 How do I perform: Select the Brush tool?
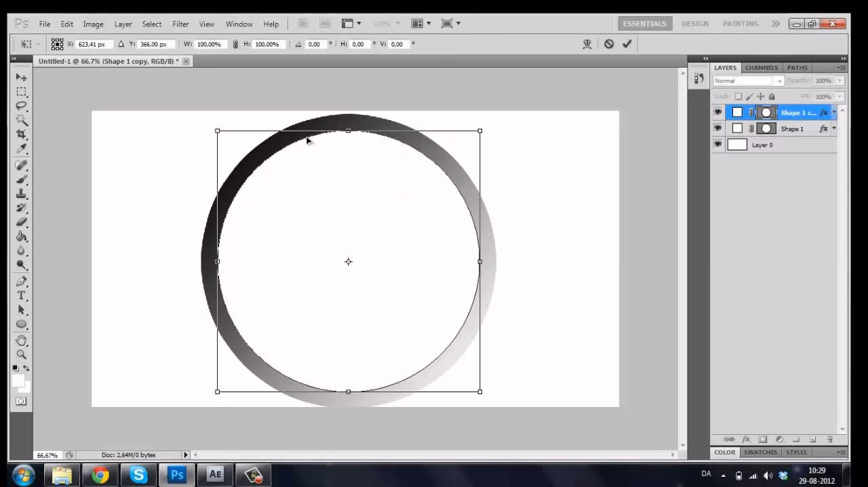(x=21, y=180)
